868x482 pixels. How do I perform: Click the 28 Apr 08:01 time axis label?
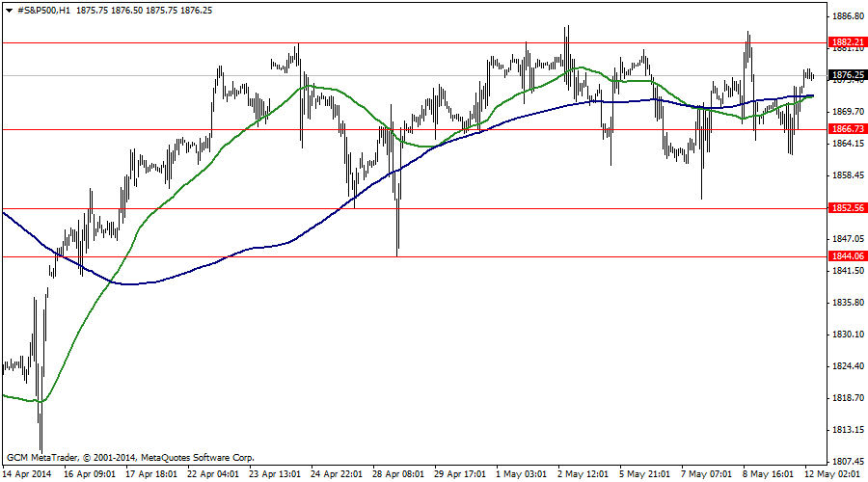coord(398,474)
